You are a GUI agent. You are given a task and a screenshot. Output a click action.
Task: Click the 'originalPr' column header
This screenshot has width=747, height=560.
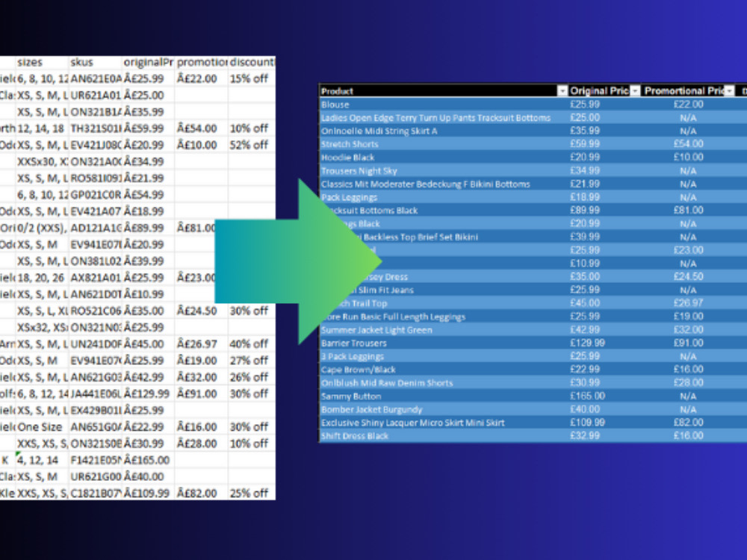click(149, 63)
